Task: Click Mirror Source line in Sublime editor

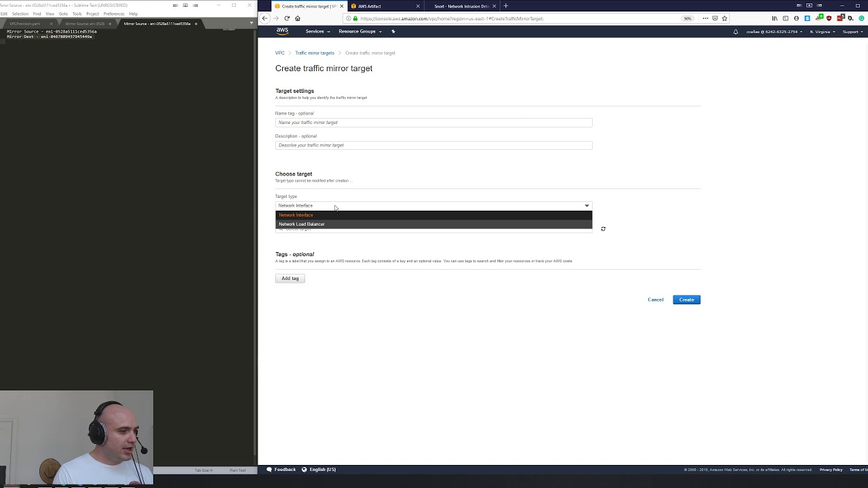Action: [x=52, y=32]
